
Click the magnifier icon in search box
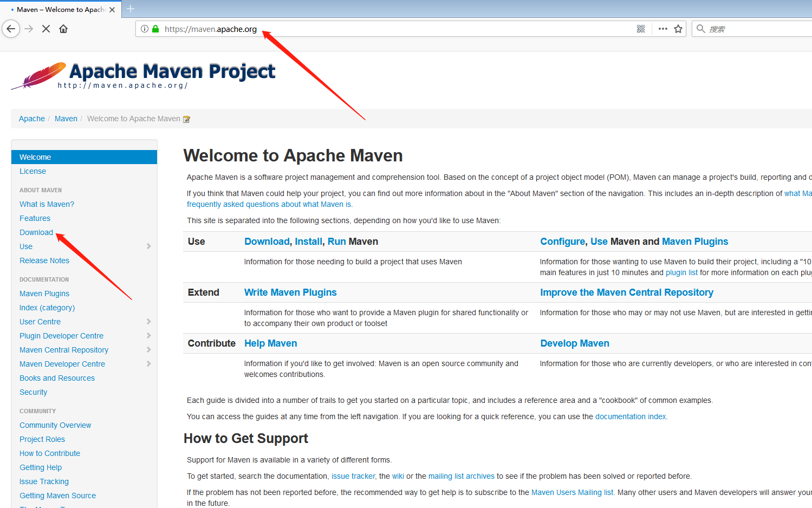[701, 29]
